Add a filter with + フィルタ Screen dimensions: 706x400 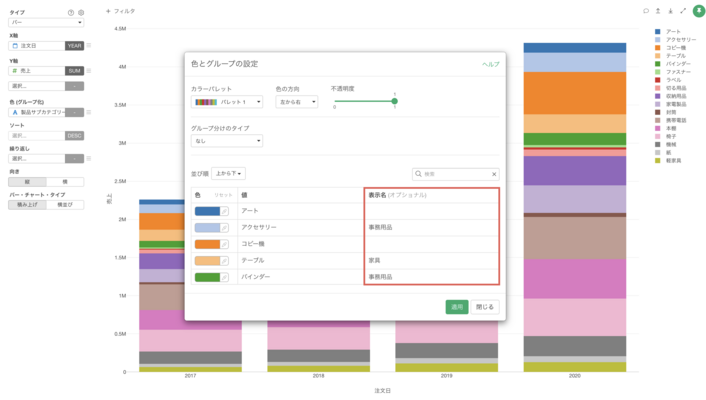point(120,11)
